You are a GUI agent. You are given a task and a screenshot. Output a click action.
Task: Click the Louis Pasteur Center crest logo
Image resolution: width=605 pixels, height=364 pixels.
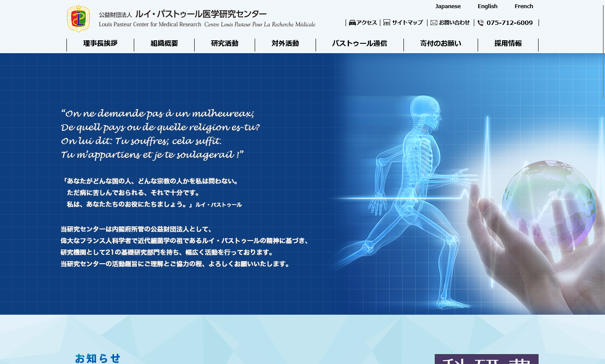[78, 19]
